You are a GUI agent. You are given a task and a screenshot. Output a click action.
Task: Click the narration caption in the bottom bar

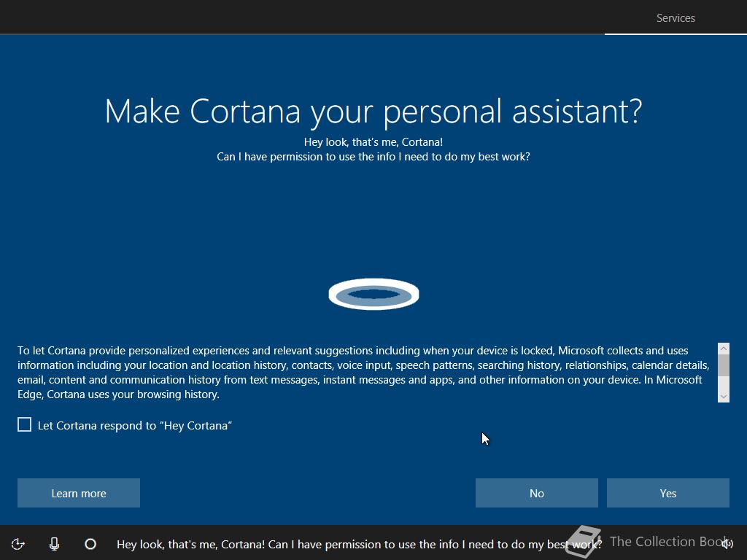click(x=359, y=544)
